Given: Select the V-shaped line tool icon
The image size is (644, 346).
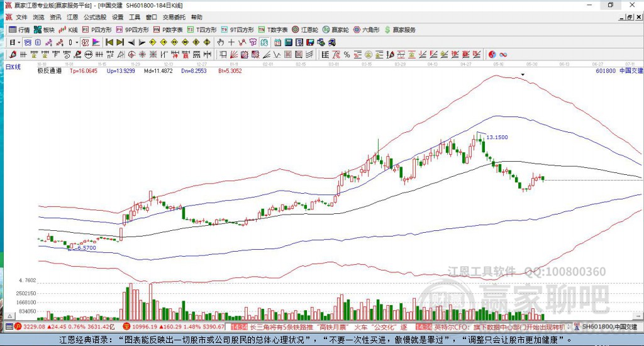Looking at the screenshot, I should pos(277,55).
